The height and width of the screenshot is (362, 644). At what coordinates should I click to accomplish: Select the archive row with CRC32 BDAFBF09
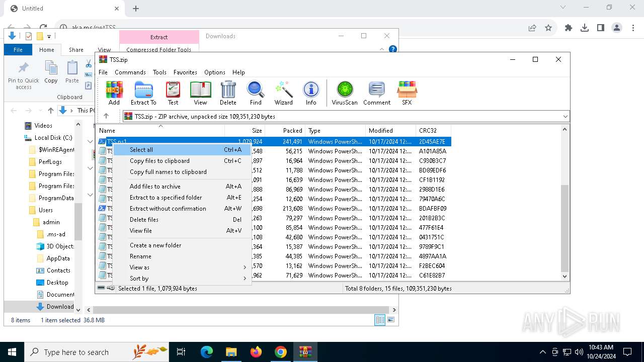click(x=273, y=208)
